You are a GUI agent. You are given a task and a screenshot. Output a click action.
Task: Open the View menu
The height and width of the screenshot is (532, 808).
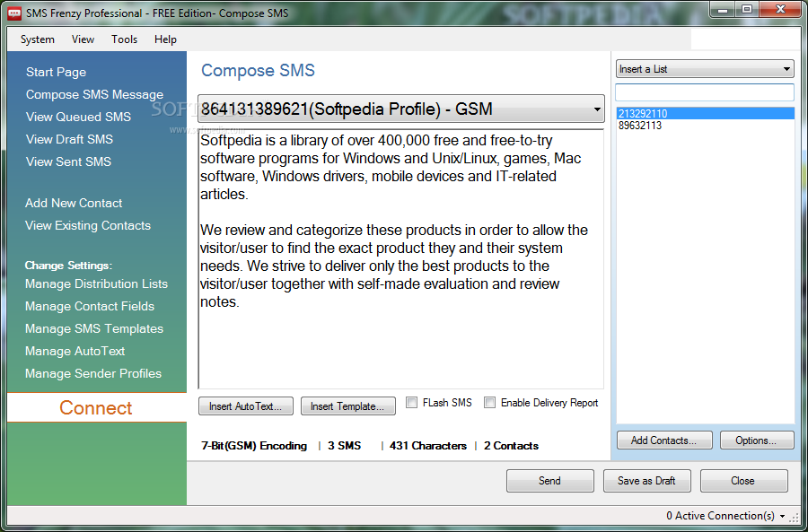[83, 39]
